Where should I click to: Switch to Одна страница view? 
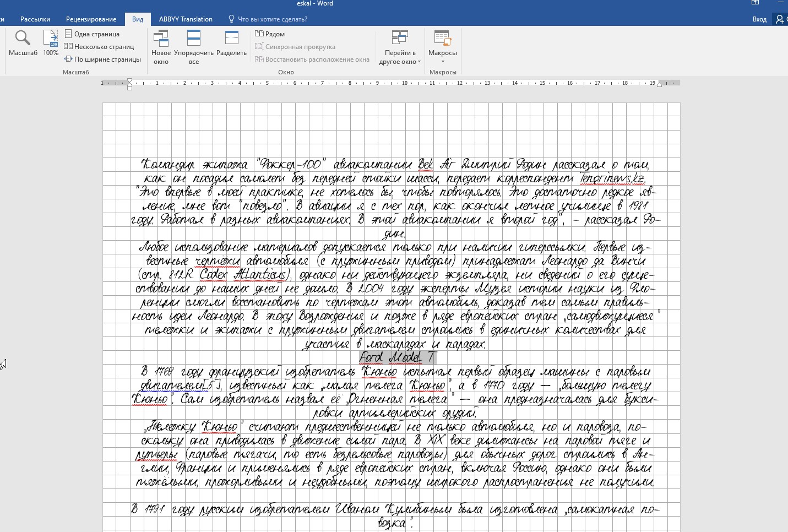92,34
